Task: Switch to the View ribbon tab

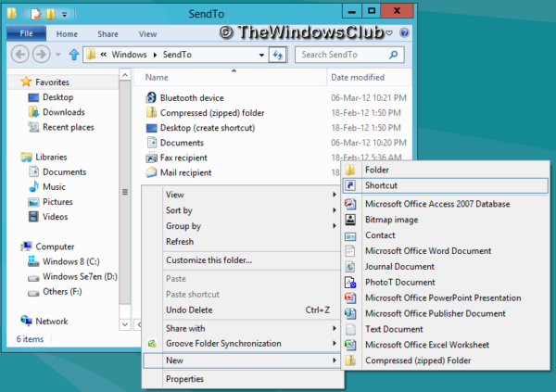Action: pyautogui.click(x=147, y=34)
